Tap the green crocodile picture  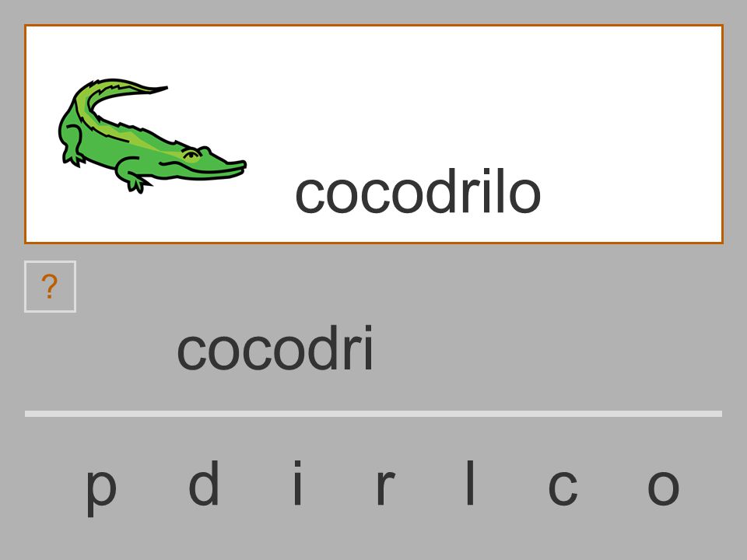153,135
